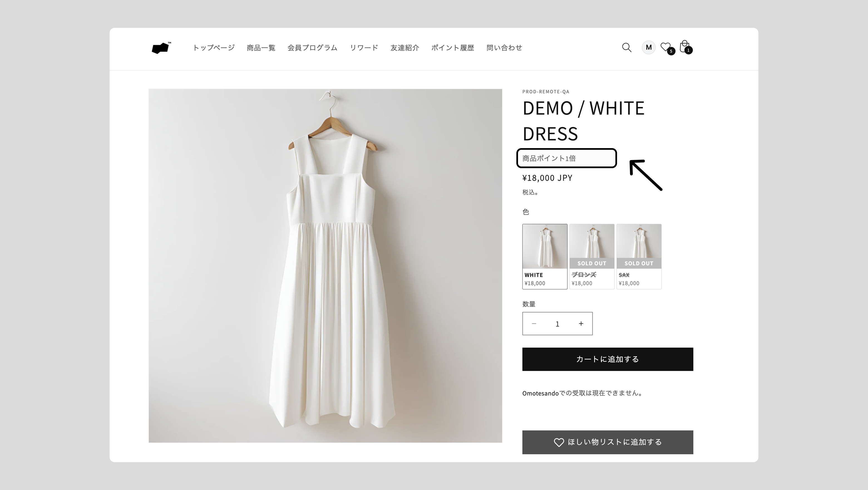This screenshot has height=490, width=868.
Task: Open 会員プログラム menu item
Action: tap(312, 48)
